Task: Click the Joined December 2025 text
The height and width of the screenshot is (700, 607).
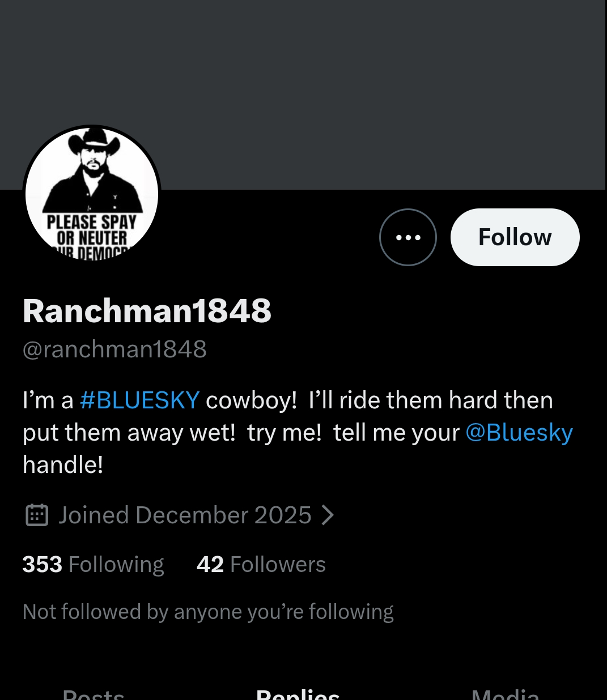Action: 185,515
